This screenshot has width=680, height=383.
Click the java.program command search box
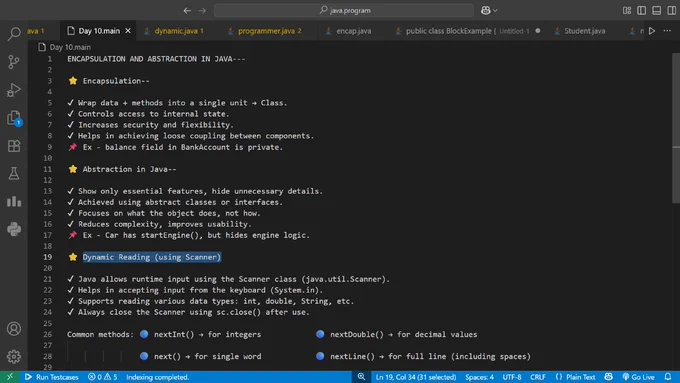344,10
